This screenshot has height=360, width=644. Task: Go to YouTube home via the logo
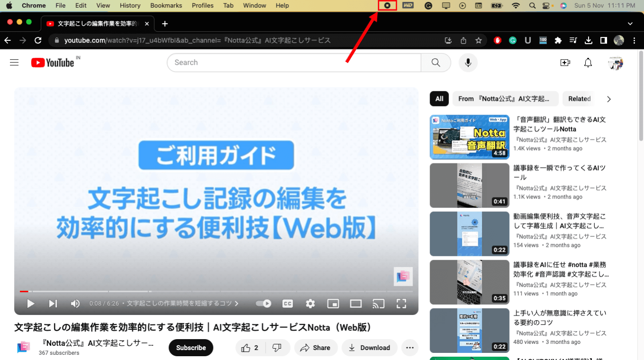point(53,63)
